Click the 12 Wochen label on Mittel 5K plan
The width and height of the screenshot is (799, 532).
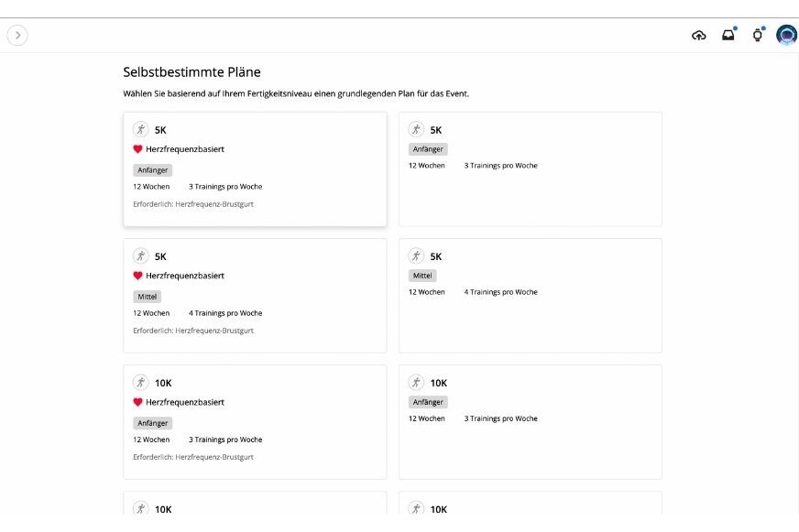[x=150, y=312]
